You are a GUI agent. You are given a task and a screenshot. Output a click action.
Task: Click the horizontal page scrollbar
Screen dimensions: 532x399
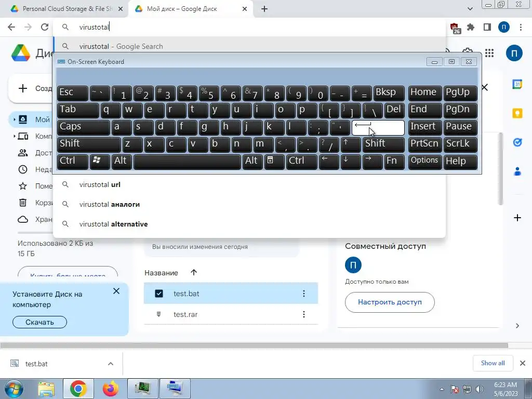(255, 345)
